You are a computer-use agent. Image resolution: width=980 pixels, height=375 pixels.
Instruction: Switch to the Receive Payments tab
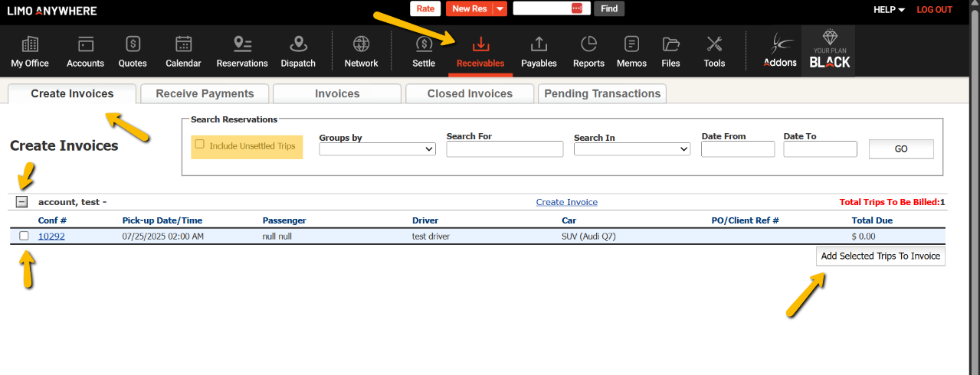coord(205,93)
